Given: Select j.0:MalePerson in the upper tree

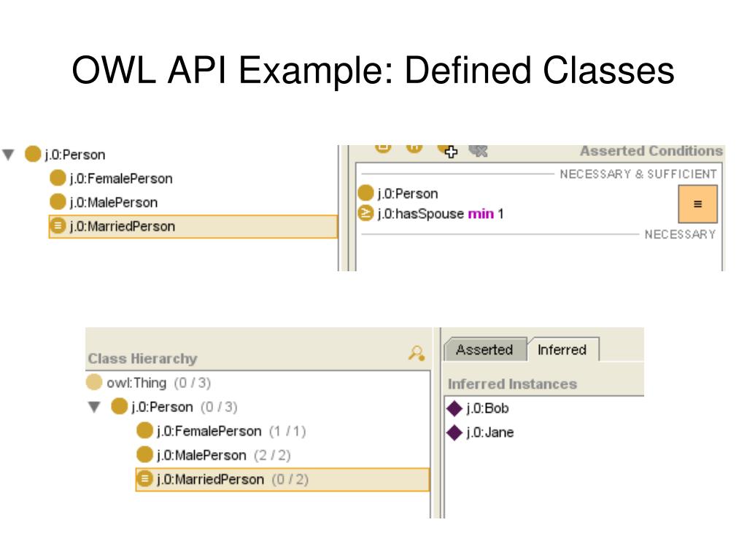Looking at the screenshot, I should click(x=104, y=202).
